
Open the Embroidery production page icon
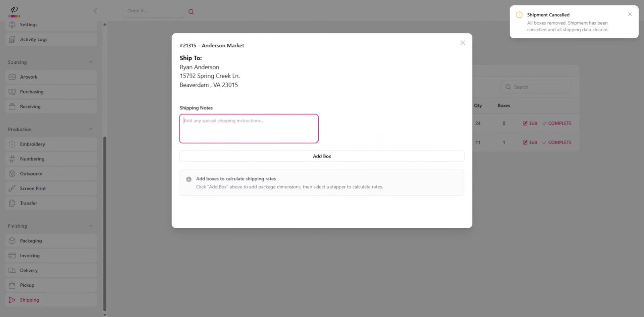pyautogui.click(x=12, y=144)
